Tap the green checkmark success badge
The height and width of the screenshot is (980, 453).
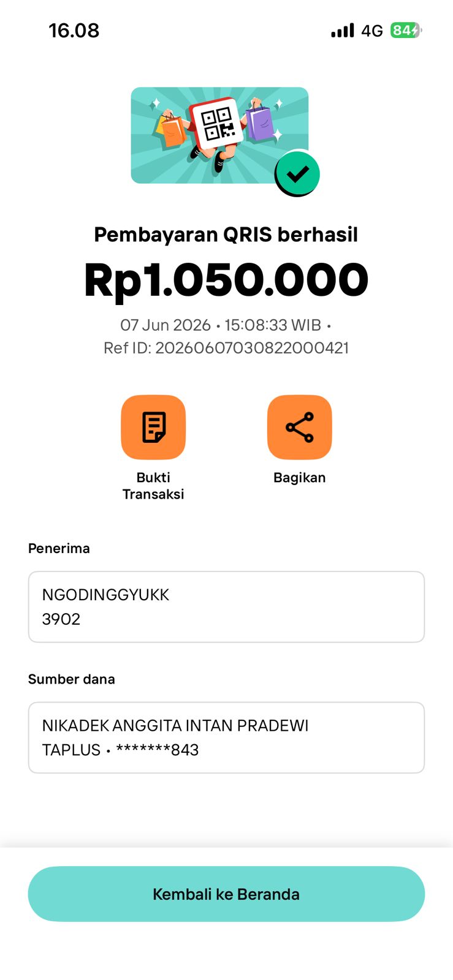[x=297, y=174]
